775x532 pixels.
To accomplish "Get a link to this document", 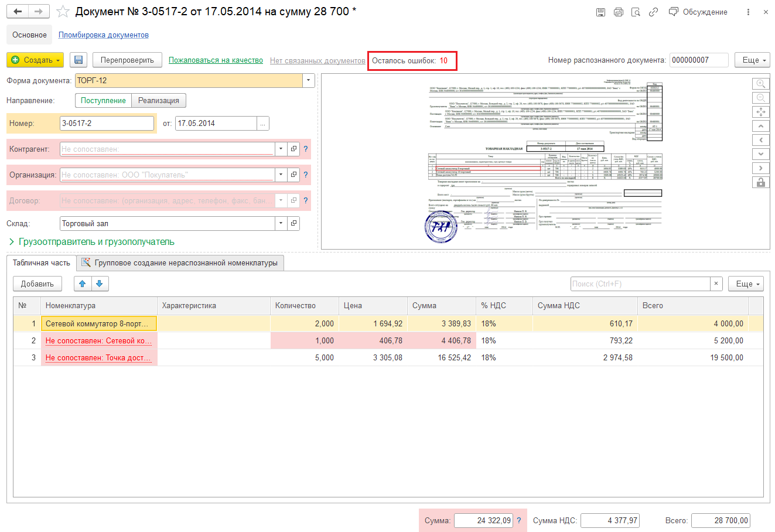I will pos(653,12).
